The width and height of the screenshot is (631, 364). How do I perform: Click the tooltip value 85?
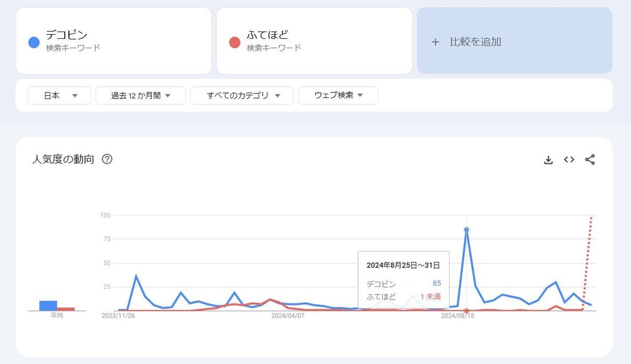coord(436,284)
